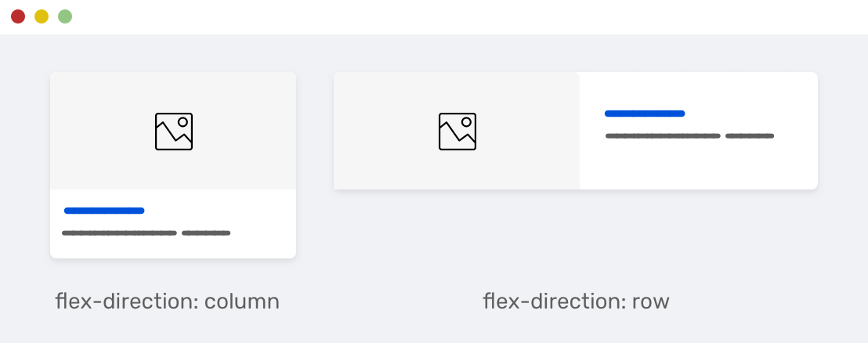
Task: Click long gray text line in column card
Action: pyautogui.click(x=119, y=233)
